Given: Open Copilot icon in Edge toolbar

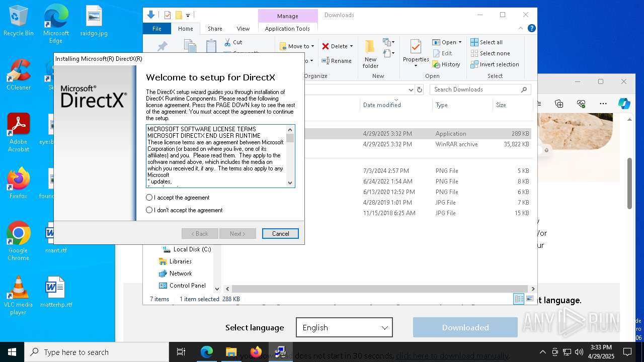Looking at the screenshot, I should pos(624,104).
